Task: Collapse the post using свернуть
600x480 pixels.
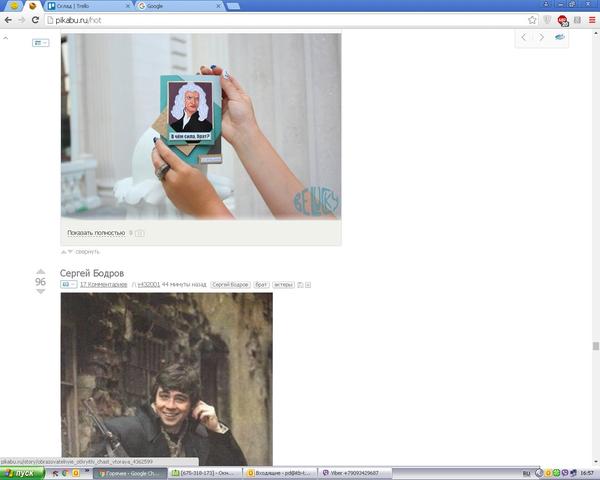Action: pos(87,252)
